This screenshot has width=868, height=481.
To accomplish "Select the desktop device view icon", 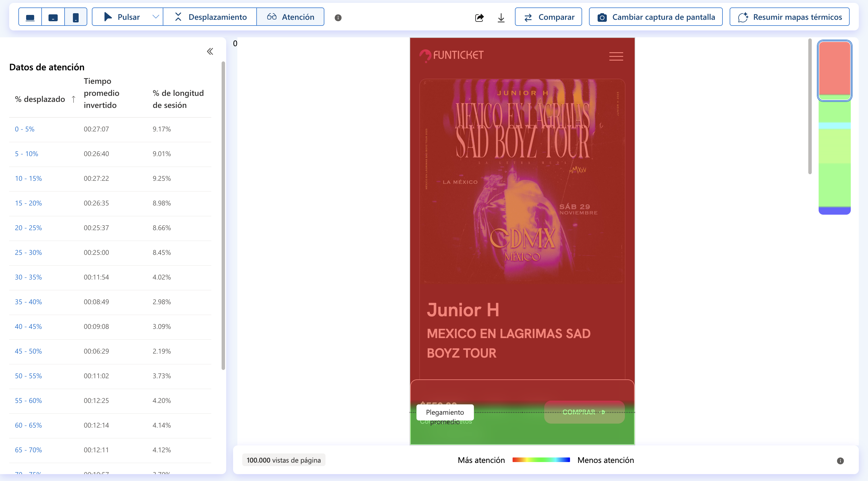I will [x=30, y=17].
